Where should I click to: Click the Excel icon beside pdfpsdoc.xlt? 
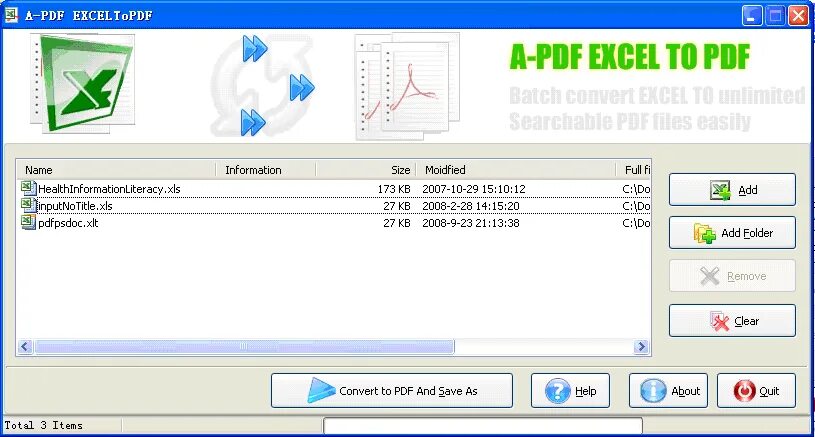28,222
